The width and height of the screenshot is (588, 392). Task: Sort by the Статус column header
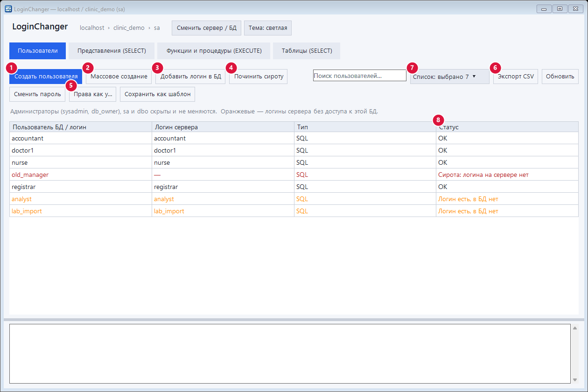[507, 127]
